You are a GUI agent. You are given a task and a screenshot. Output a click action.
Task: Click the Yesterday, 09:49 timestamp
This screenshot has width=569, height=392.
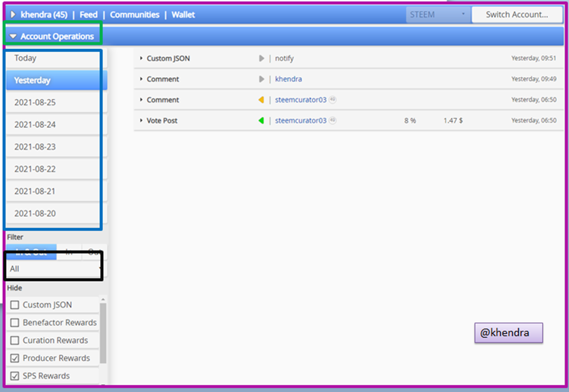(x=534, y=78)
